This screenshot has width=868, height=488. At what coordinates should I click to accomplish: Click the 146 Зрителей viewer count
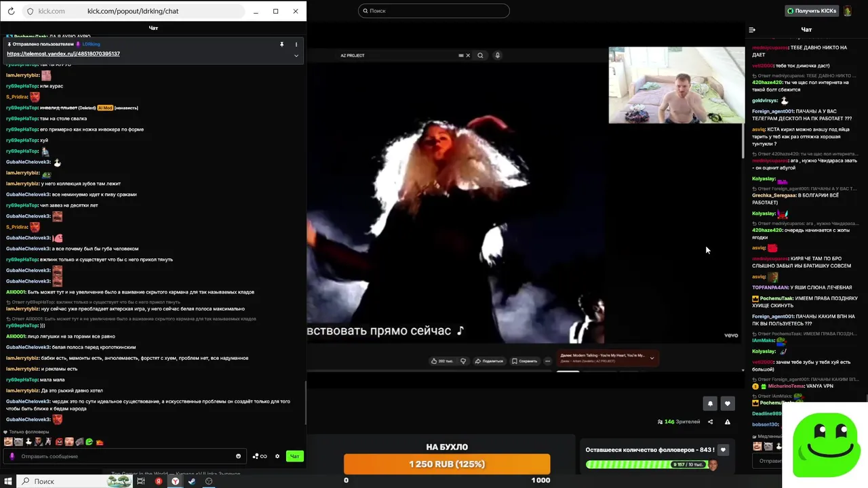(679, 422)
